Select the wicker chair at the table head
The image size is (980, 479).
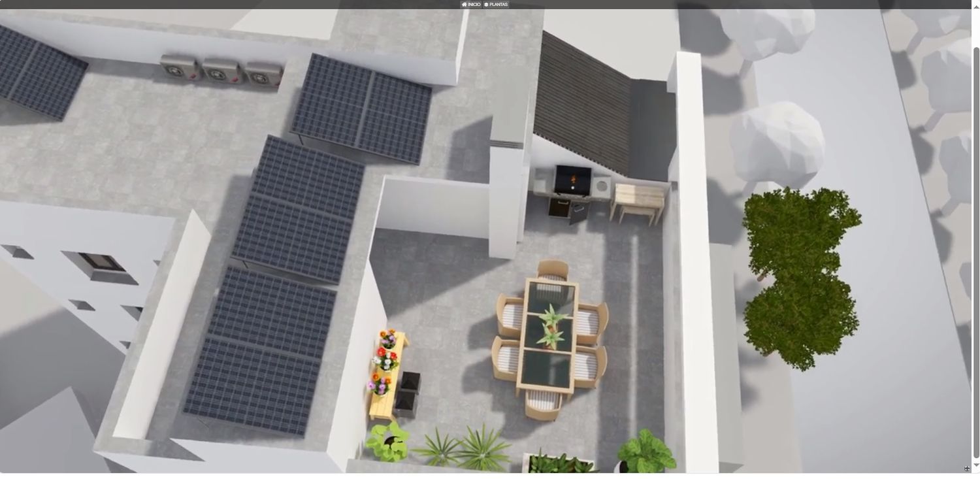pos(553,269)
